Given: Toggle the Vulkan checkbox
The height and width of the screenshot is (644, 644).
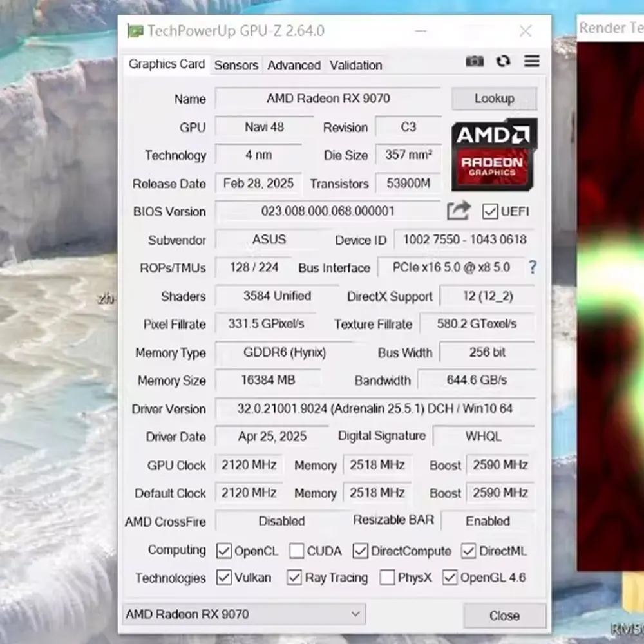Looking at the screenshot, I should [224, 578].
